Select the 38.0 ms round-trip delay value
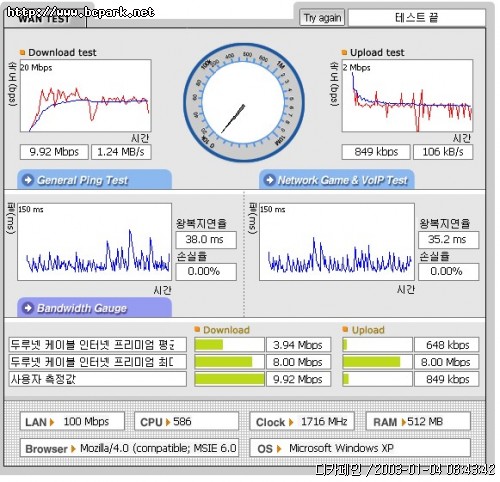This screenshot has height=482, width=500. 206,240
